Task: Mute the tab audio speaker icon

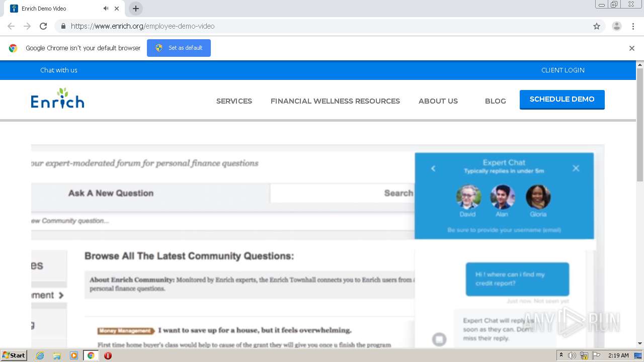Action: pos(106,9)
